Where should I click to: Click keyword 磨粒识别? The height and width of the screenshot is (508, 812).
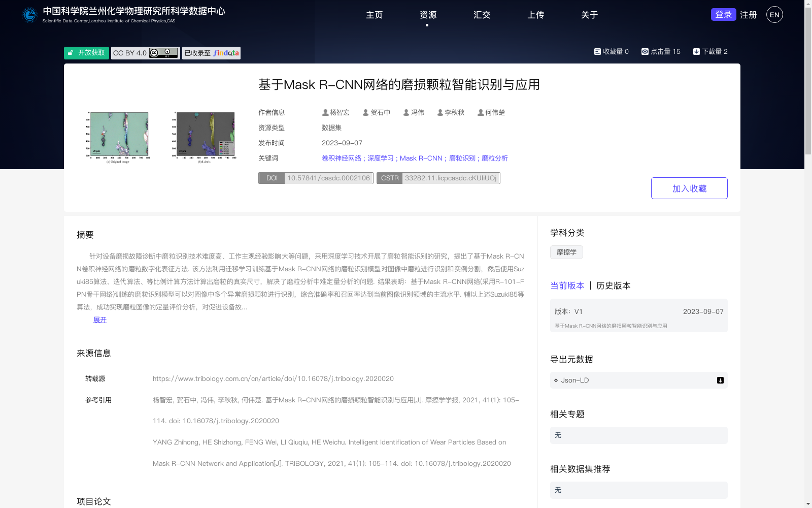click(462, 158)
